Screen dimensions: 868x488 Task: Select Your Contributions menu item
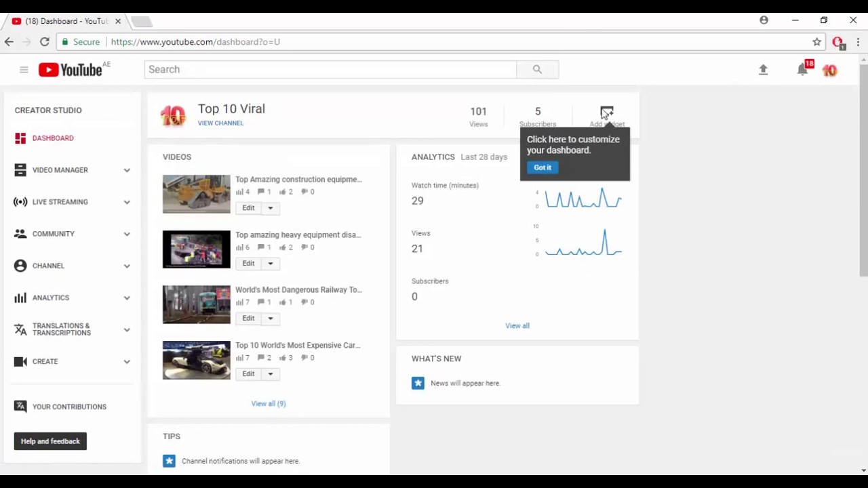[x=69, y=407]
